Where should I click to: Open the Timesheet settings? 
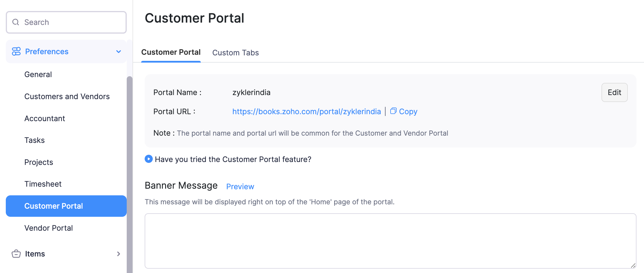click(43, 184)
